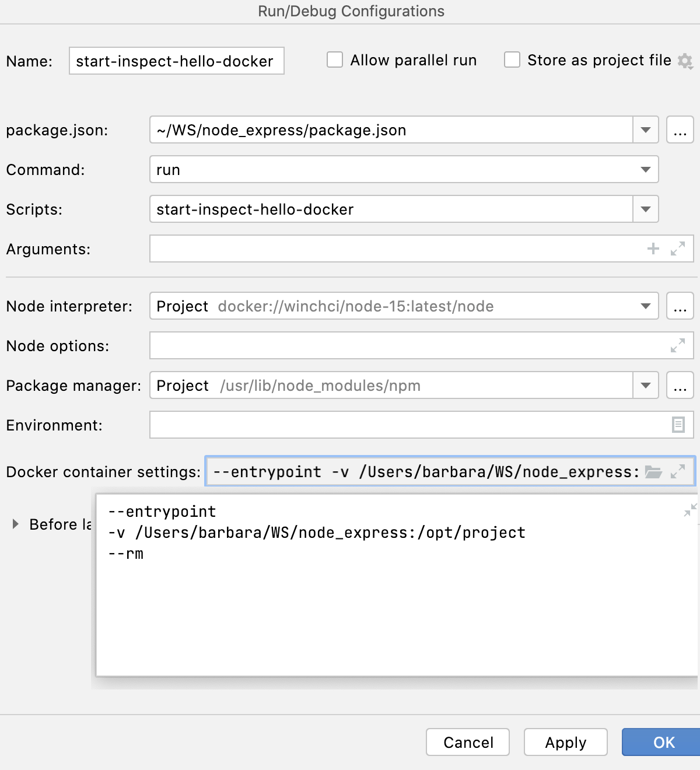
Task: Expand the Arguments field editor
Action: (677, 250)
